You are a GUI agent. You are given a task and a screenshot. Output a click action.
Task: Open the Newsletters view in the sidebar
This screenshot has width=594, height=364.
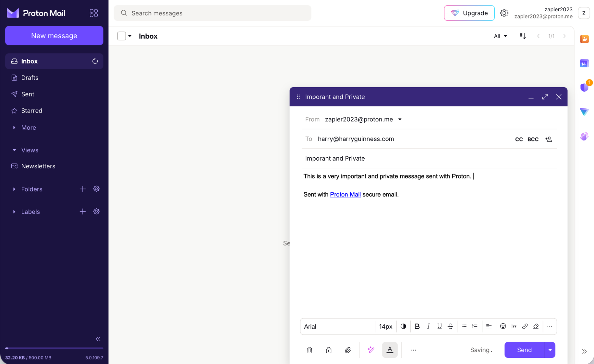tap(38, 166)
